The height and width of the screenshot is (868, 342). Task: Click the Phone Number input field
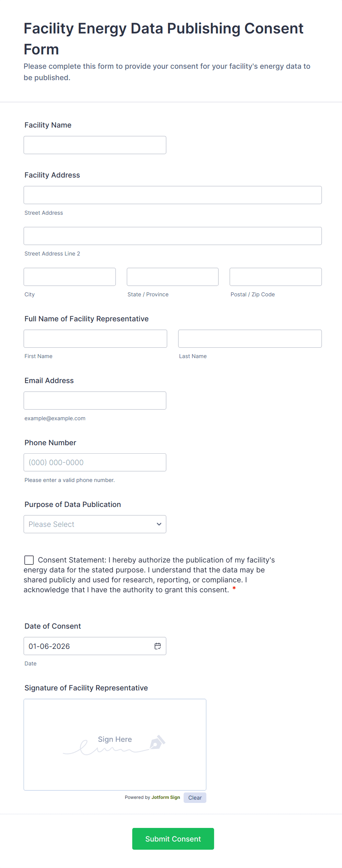(x=95, y=462)
